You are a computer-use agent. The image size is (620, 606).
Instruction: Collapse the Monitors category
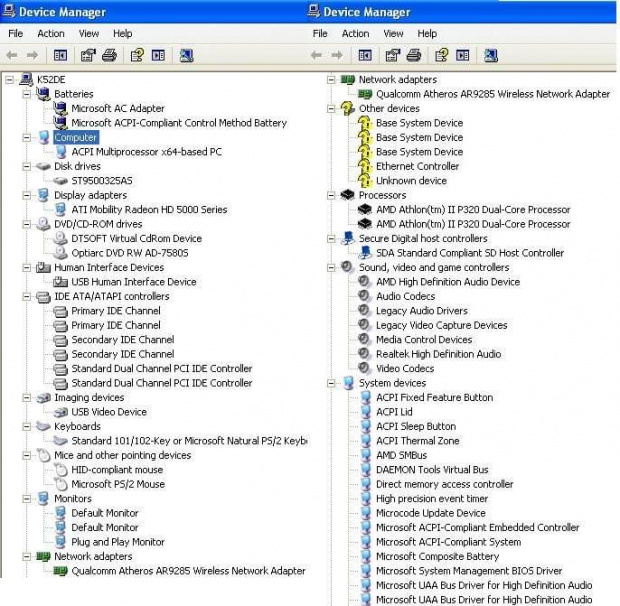point(26,499)
